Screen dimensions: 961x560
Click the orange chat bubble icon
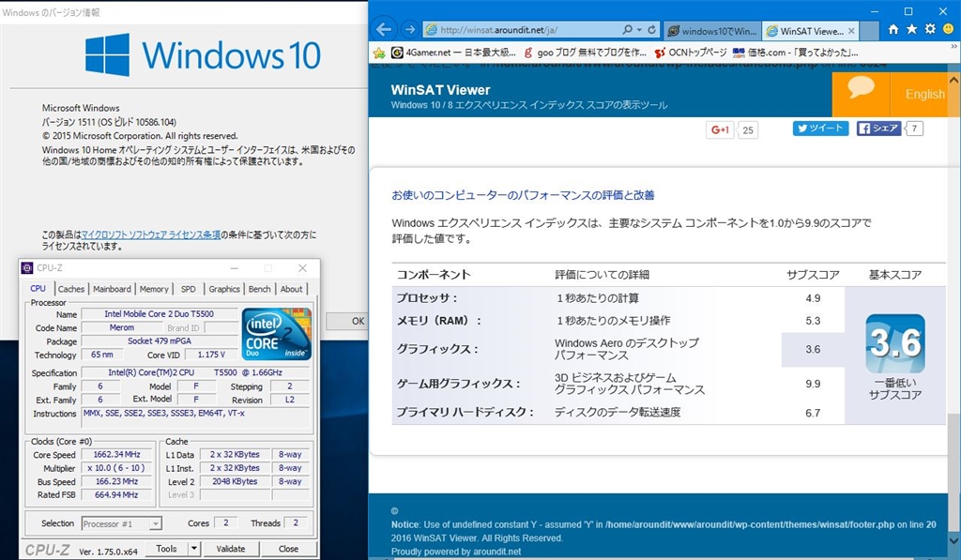coord(862,89)
